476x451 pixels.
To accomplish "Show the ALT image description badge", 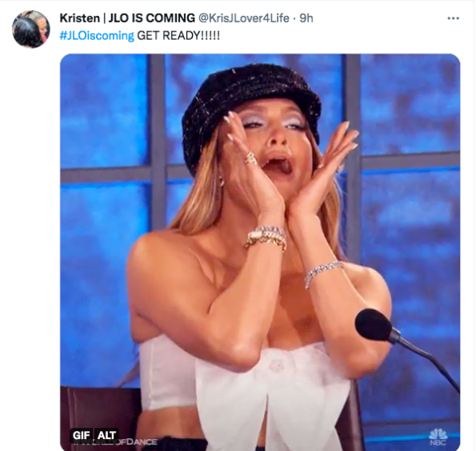I will pos(106,435).
